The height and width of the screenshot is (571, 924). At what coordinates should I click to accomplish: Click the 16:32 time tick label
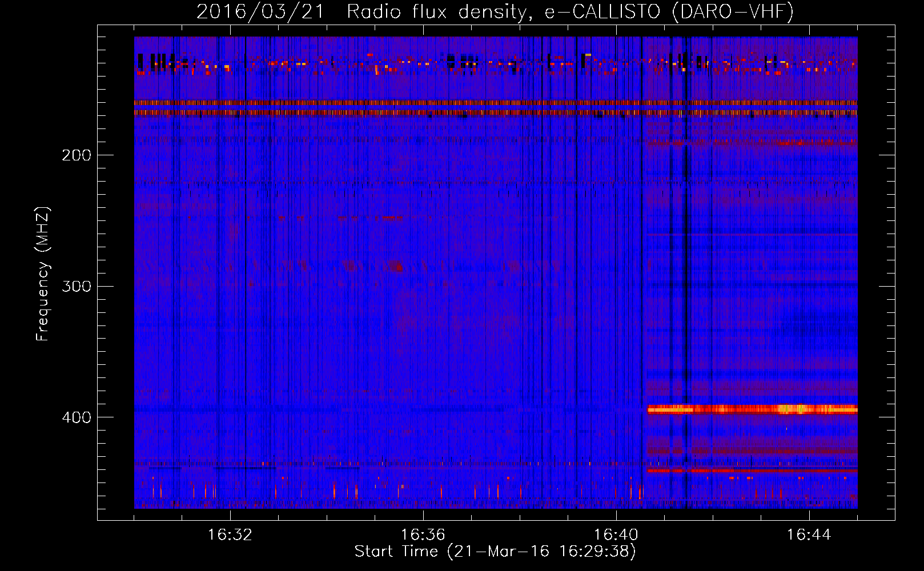click(230, 535)
